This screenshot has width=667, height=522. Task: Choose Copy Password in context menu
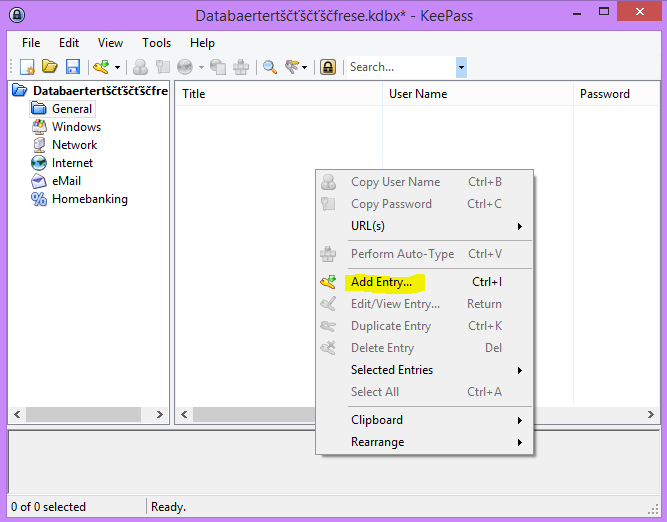425,204
